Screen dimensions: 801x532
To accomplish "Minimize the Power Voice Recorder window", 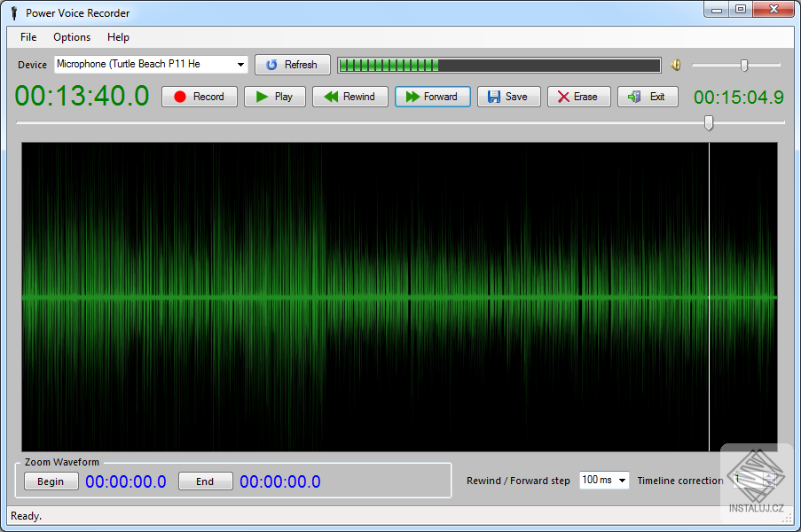I will coord(716,9).
